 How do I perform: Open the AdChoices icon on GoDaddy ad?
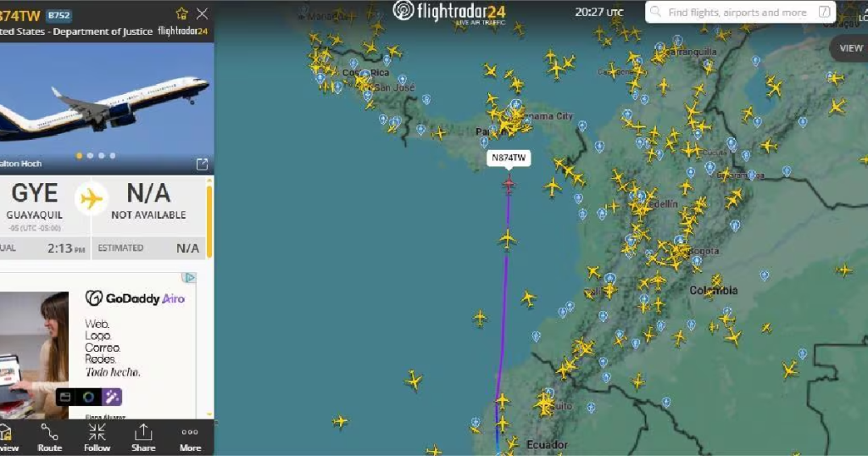pyautogui.click(x=189, y=278)
